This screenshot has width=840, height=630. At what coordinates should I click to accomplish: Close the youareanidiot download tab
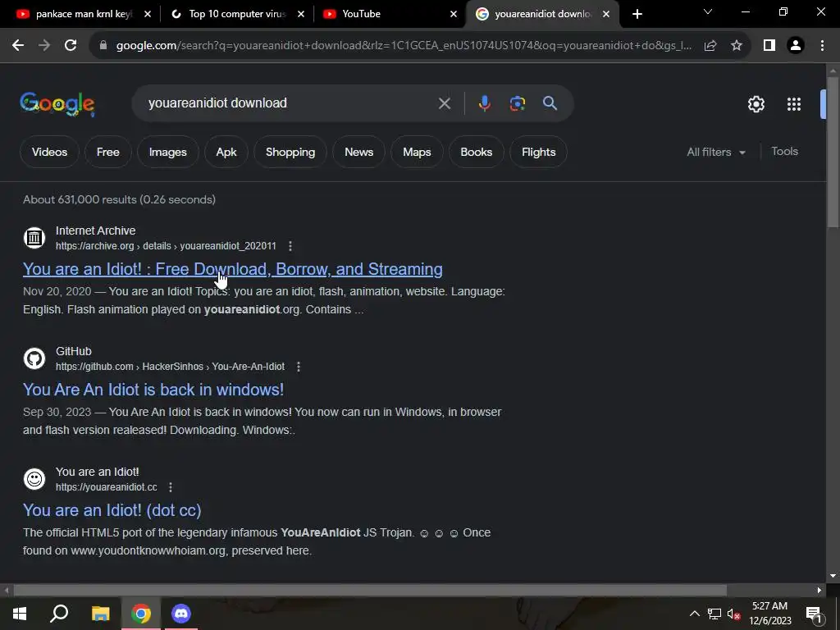(606, 14)
